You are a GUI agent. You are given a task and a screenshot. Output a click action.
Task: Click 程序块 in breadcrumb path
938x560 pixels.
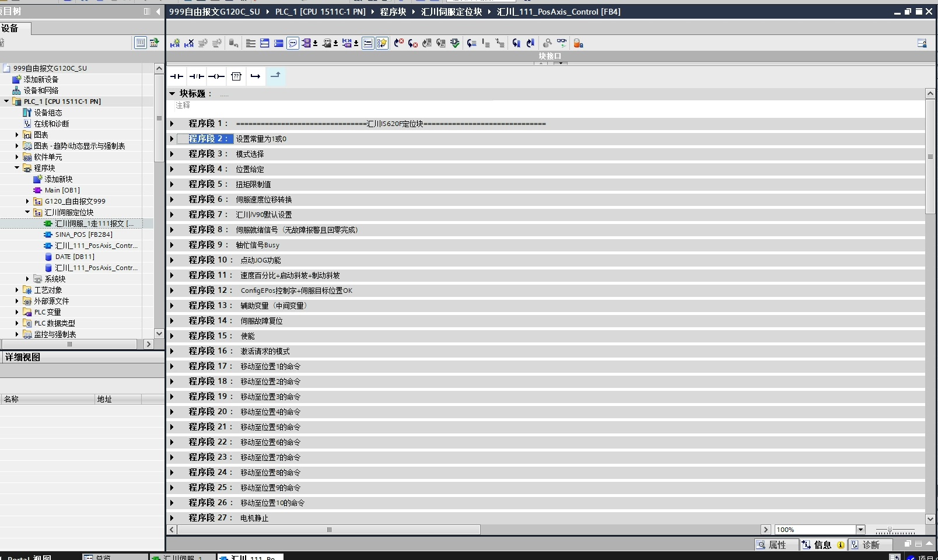click(x=393, y=12)
